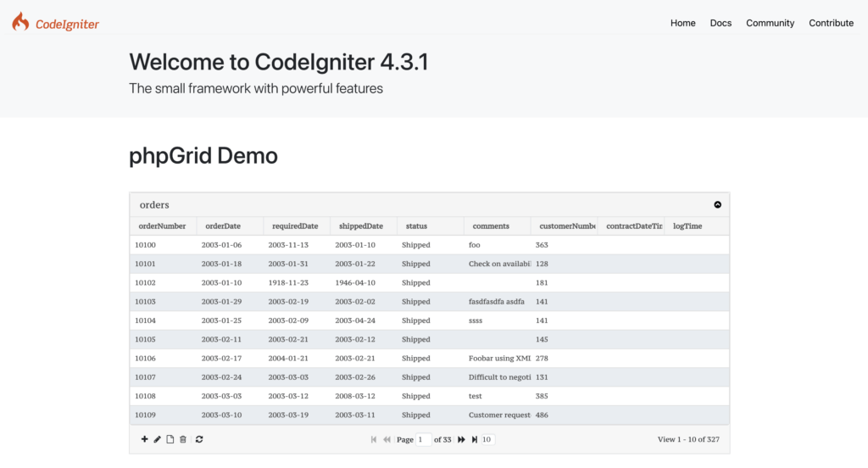Image resolution: width=868 pixels, height=468 pixels.
Task: Select order number 10108 cell
Action: coord(164,396)
